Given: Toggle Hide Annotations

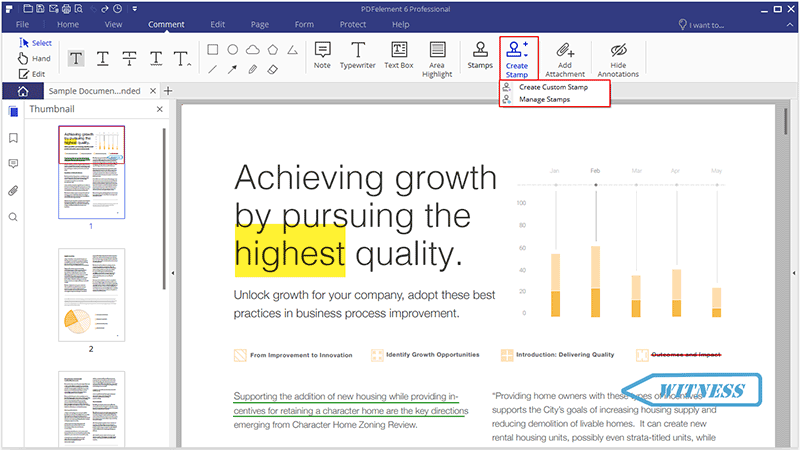Looking at the screenshot, I should coord(618,59).
